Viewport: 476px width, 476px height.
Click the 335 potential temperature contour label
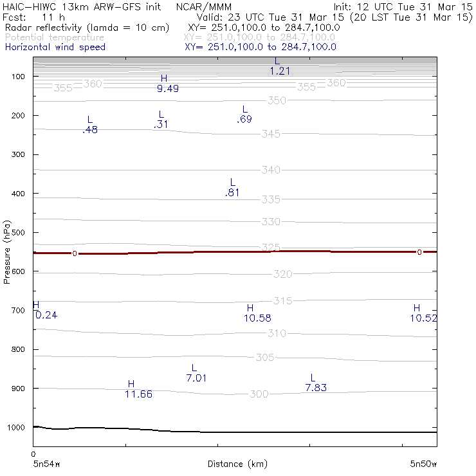[x=271, y=199]
